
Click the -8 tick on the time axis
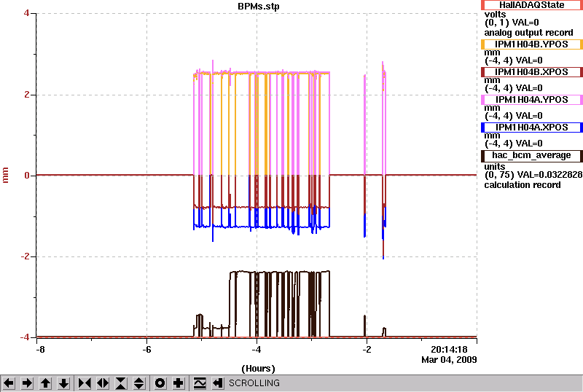(40, 350)
